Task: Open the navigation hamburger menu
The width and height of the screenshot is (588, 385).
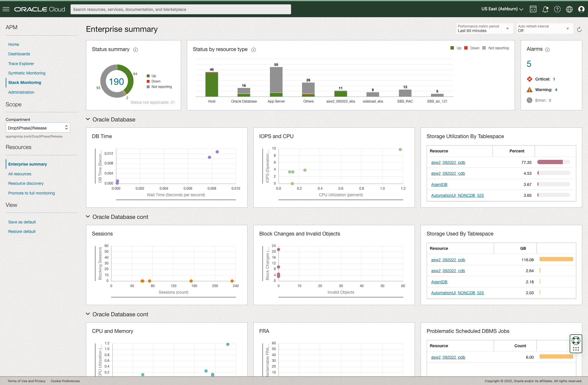Action: pos(6,9)
